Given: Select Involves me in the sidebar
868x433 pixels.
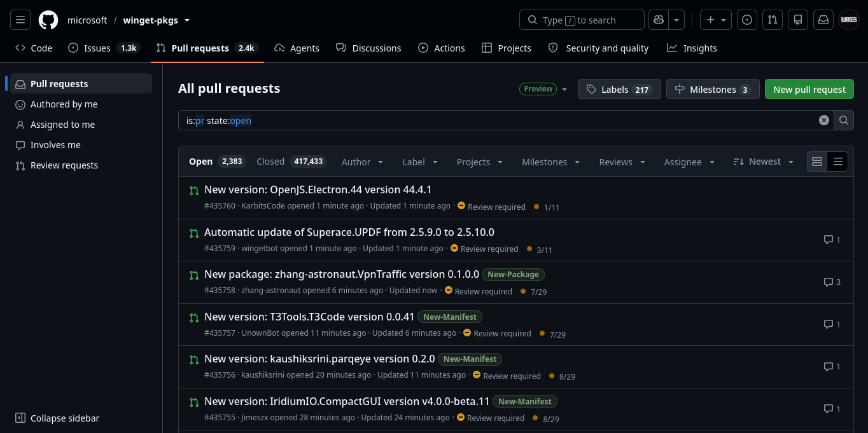Looking at the screenshot, I should 81,145.
